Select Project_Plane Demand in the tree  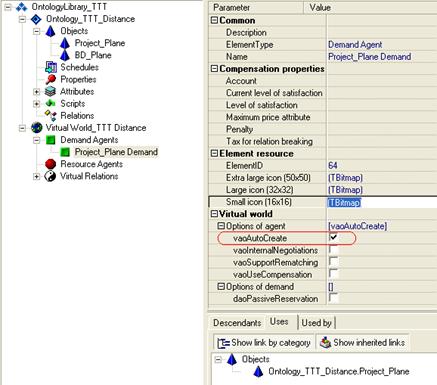click(x=116, y=152)
